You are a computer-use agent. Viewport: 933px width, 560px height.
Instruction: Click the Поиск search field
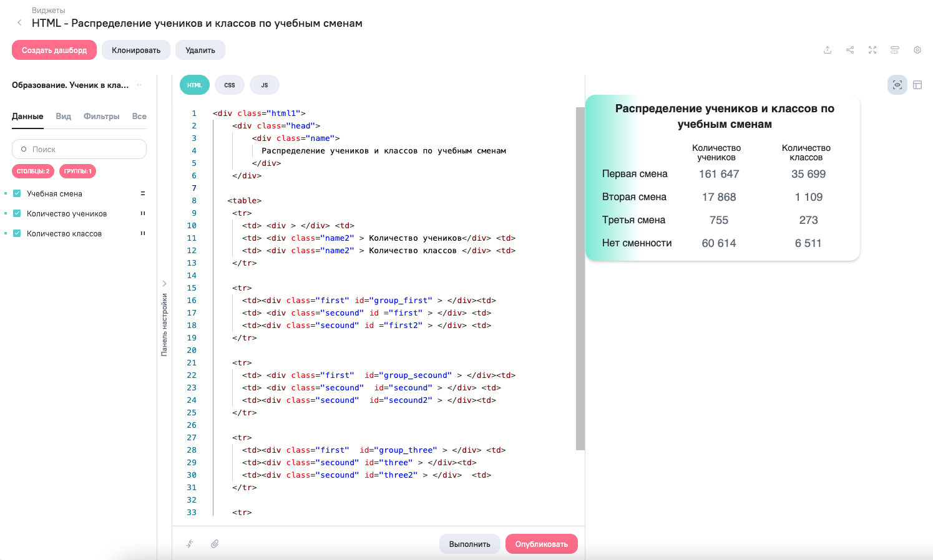point(79,149)
